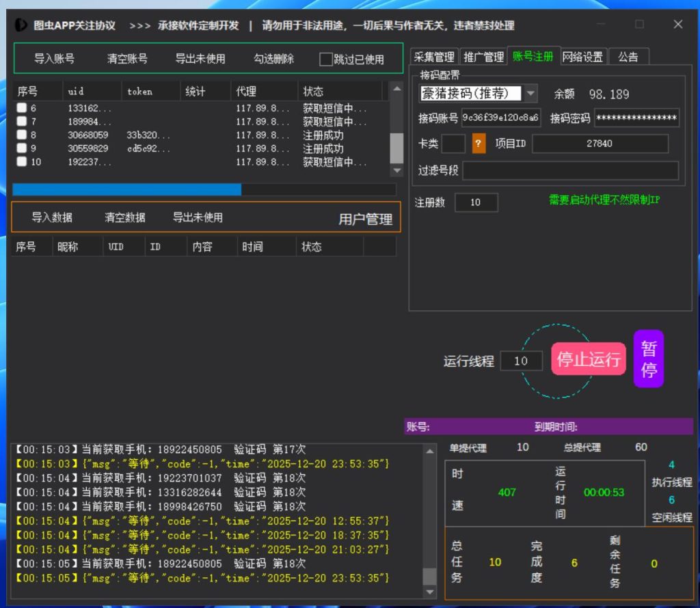
Task: Click the purple 暂停 button
Action: click(x=648, y=359)
